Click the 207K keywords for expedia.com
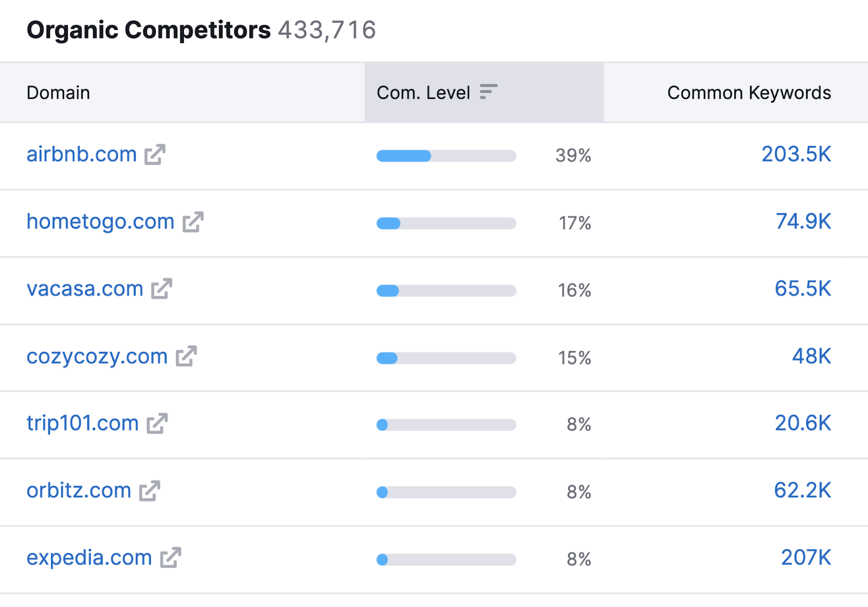Screen dimensions: 868x607 806,558
